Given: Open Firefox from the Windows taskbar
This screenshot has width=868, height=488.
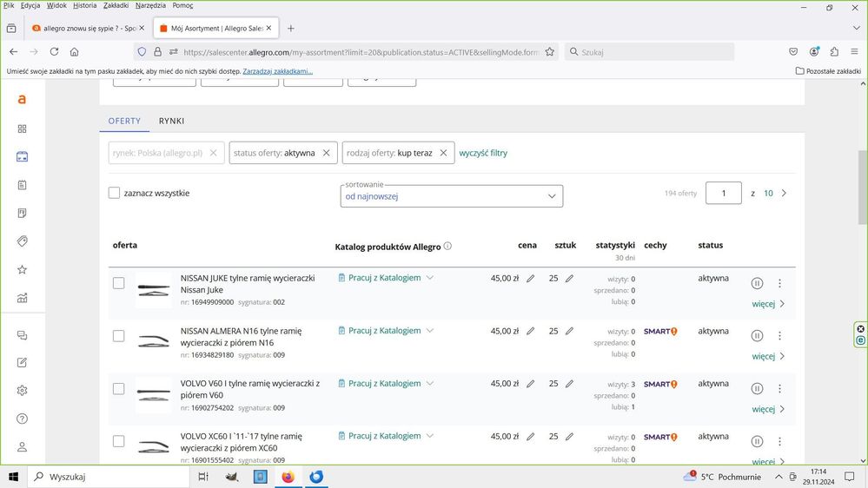Looking at the screenshot, I should coord(288,477).
